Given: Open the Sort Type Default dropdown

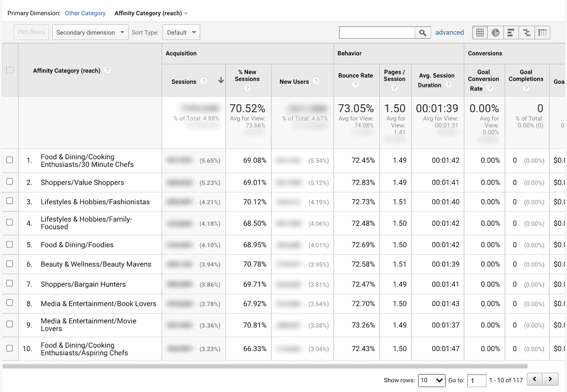Looking at the screenshot, I should point(181,33).
